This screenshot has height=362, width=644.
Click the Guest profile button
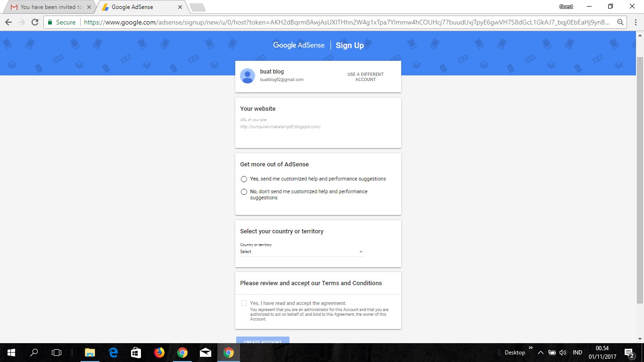566,7
